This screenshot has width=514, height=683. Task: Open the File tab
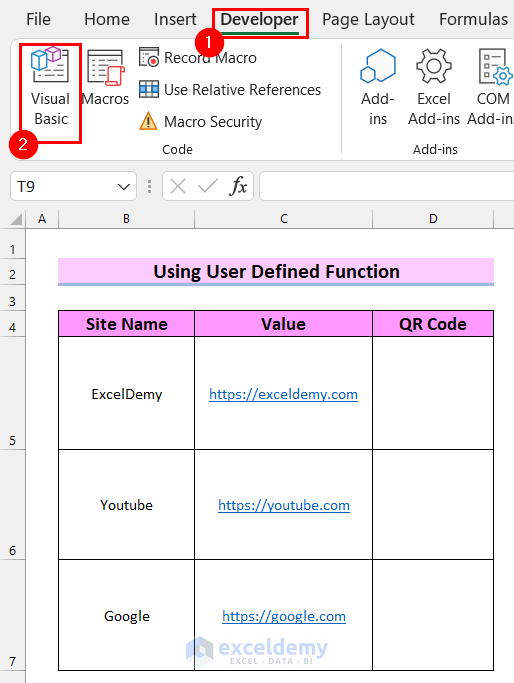[38, 20]
